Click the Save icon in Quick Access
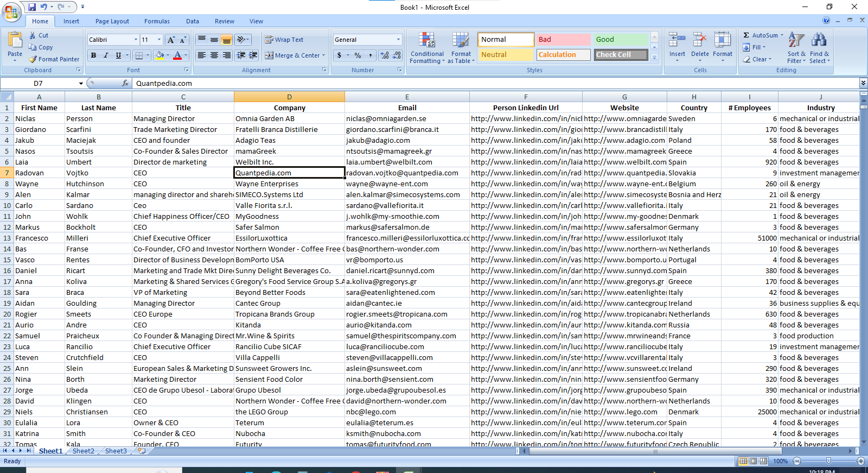The height and width of the screenshot is (473, 868). pos(32,7)
